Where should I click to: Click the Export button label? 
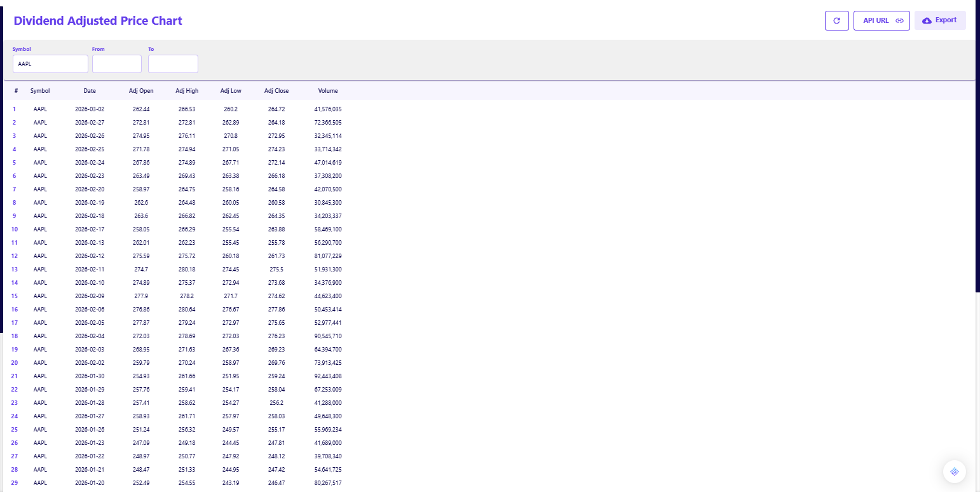(946, 20)
